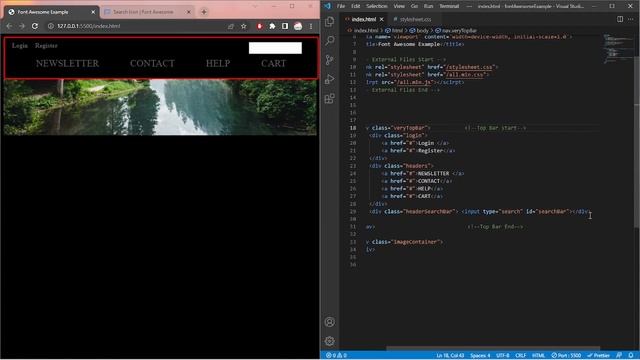640x360 pixels.
Task: Open a new Chrome tab
Action: pos(204,12)
